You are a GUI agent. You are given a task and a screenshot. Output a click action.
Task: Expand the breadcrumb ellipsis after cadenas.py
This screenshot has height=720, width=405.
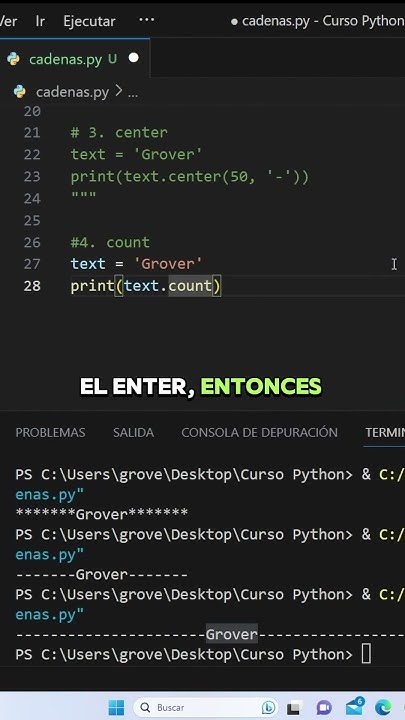point(133,93)
